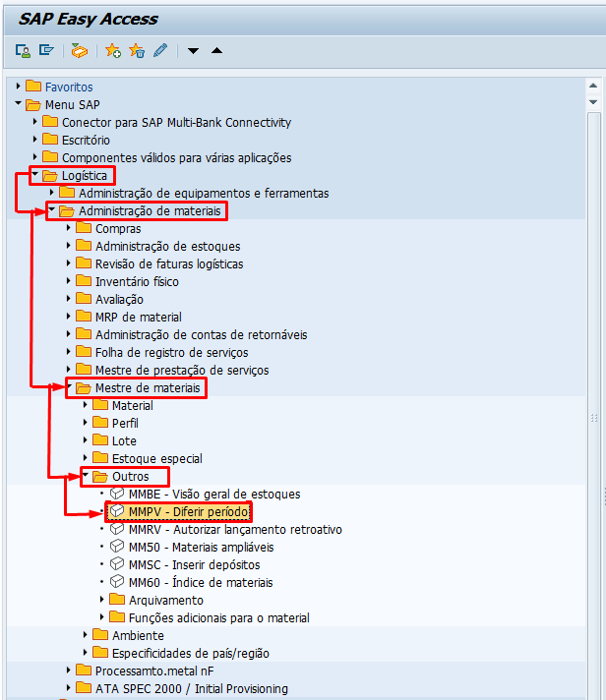Click the Move Favorites Up arrow icon
Image resolution: width=606 pixels, height=700 pixels.
[216, 51]
